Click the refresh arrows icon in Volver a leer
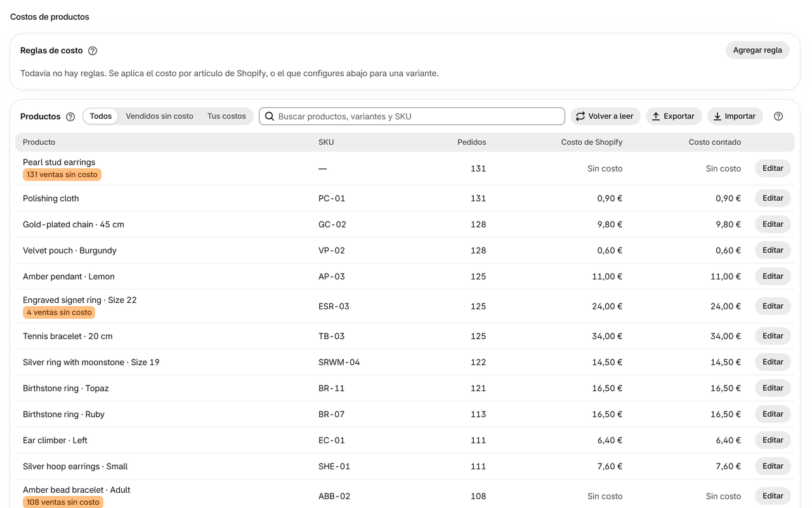812x508 pixels. tap(580, 116)
